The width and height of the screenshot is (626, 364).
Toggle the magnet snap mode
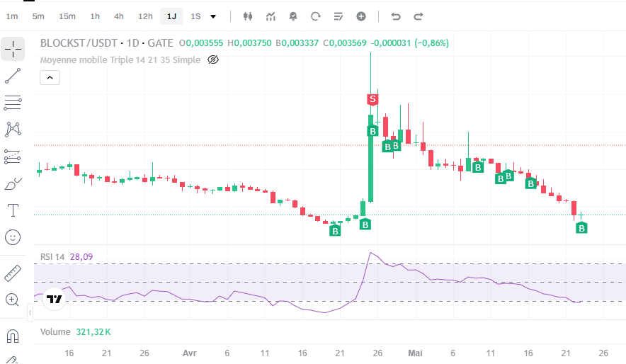(13, 336)
